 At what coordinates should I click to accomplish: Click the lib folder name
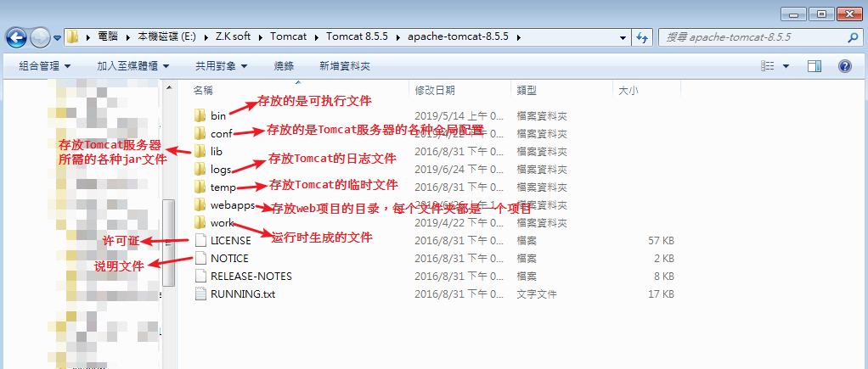click(x=217, y=151)
